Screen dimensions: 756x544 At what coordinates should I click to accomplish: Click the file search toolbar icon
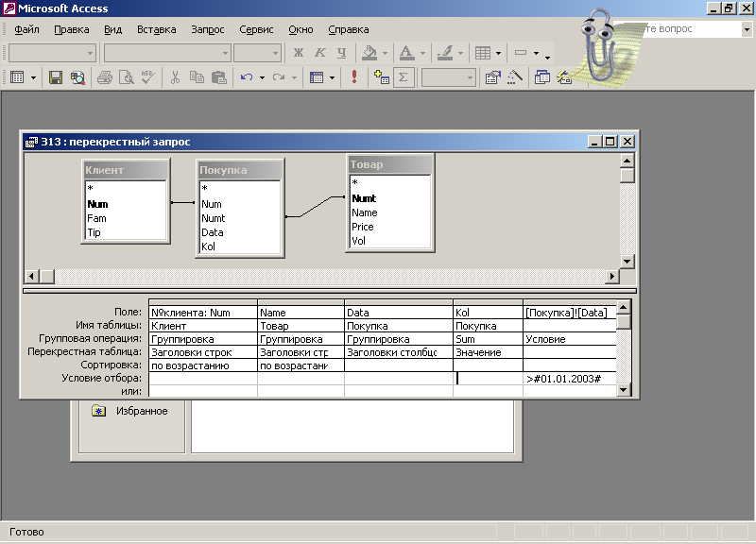click(x=77, y=77)
